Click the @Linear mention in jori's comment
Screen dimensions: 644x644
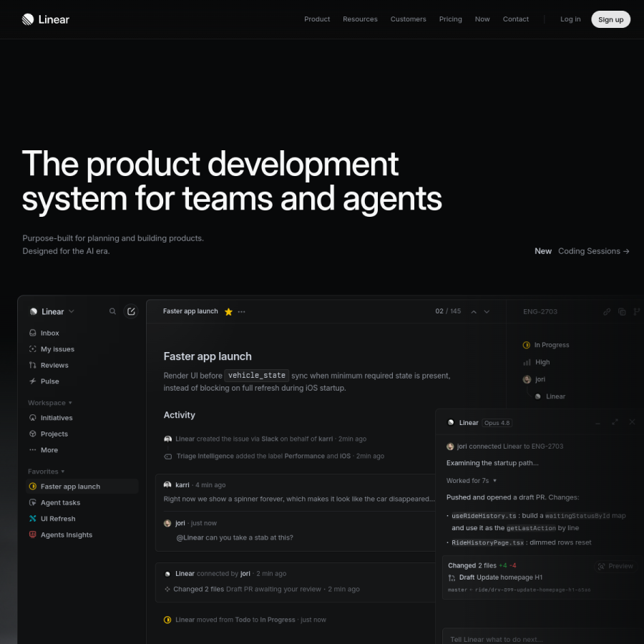point(190,537)
